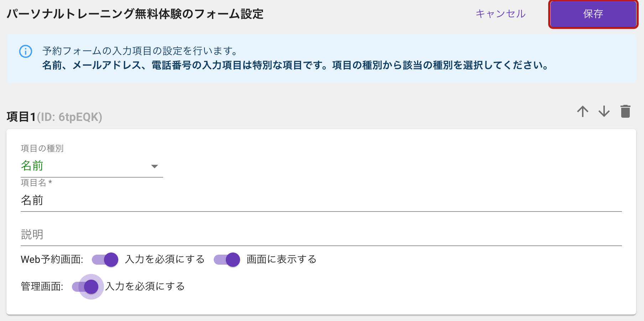644x321 pixels.
Task: Move 項目1 down with the down arrow
Action: click(604, 111)
